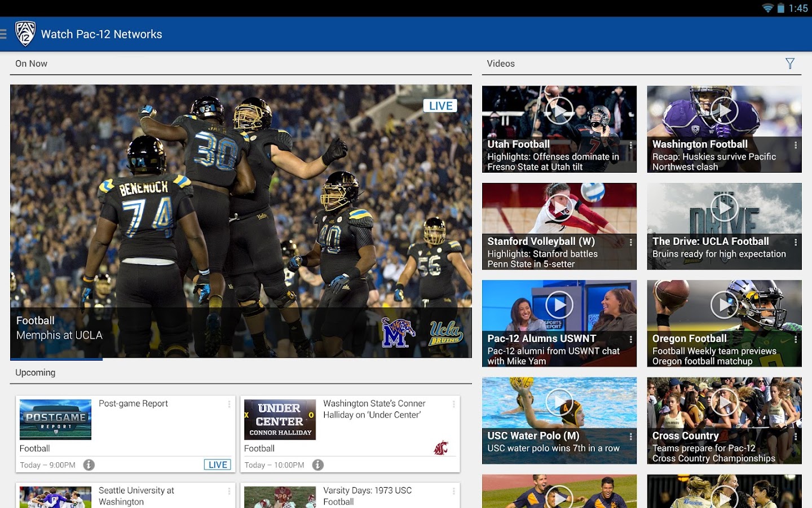Tap the Memphis Tigers team logo

[x=398, y=332]
